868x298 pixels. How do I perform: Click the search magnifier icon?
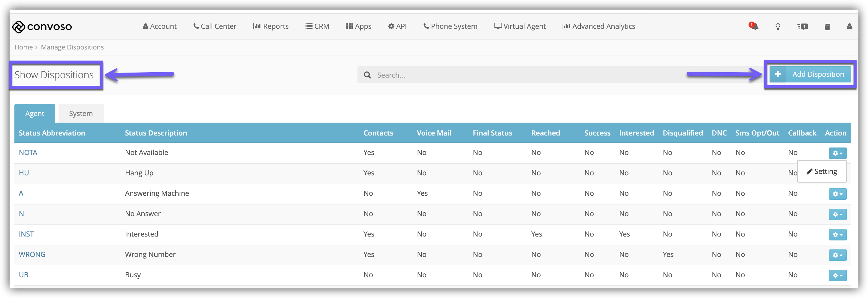[367, 75]
